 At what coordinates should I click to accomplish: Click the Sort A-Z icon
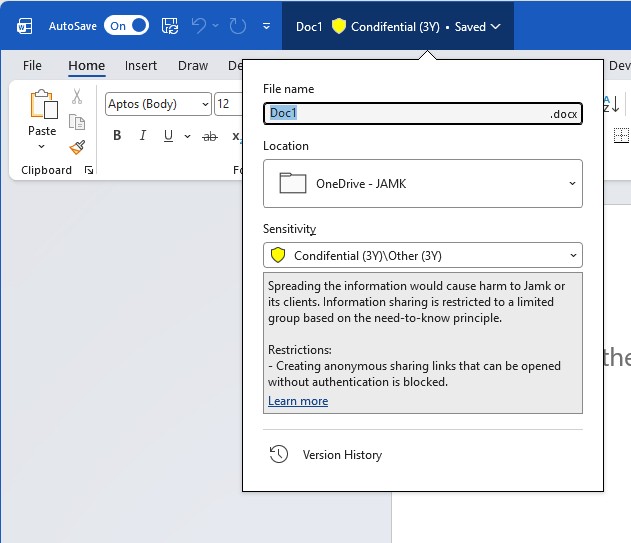coord(610,103)
